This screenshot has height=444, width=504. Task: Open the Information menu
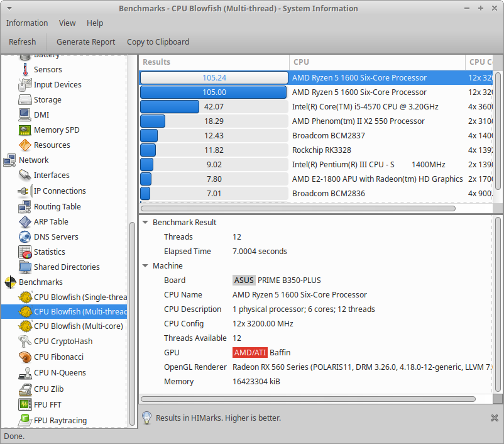tap(27, 23)
